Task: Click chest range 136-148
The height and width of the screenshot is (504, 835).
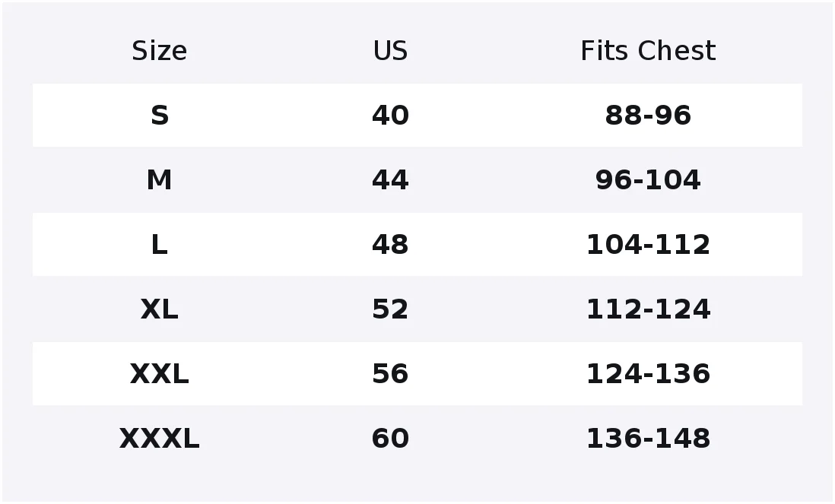Action: click(x=648, y=439)
